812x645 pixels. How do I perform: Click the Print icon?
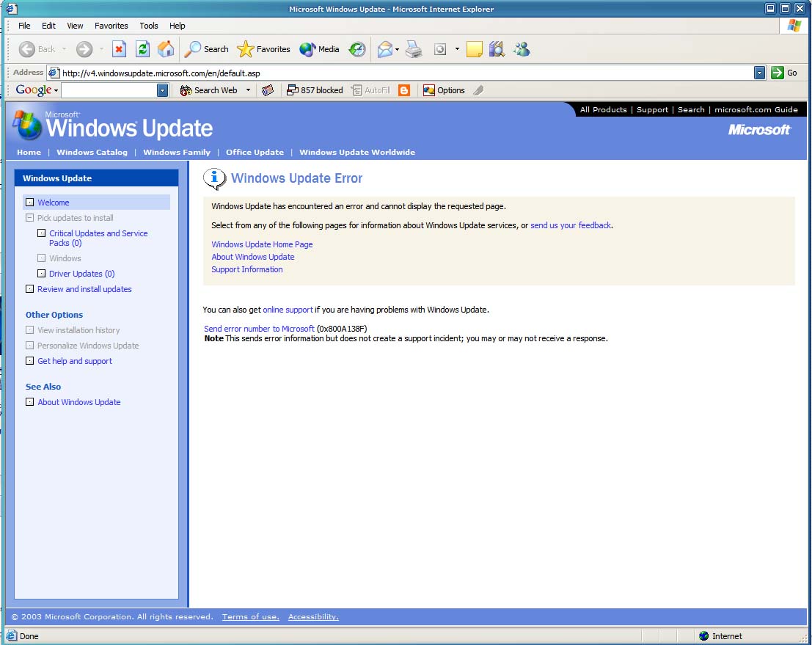coord(413,49)
